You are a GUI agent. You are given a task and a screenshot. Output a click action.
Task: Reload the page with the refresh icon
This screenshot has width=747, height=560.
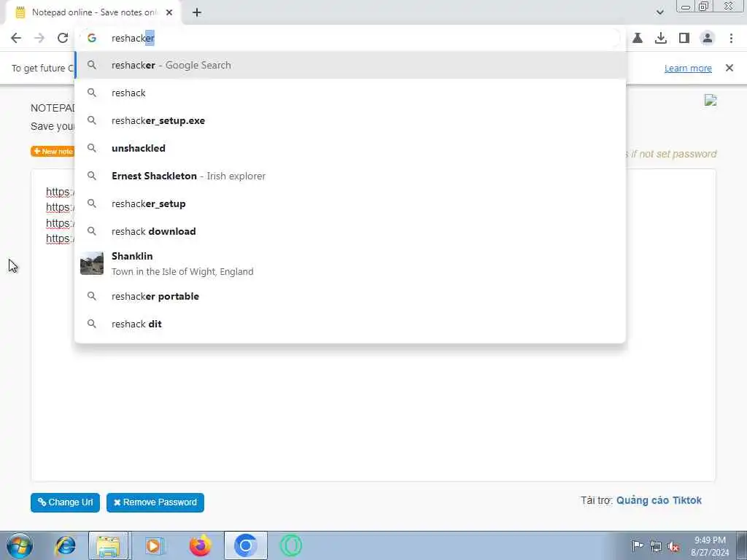pyautogui.click(x=63, y=38)
